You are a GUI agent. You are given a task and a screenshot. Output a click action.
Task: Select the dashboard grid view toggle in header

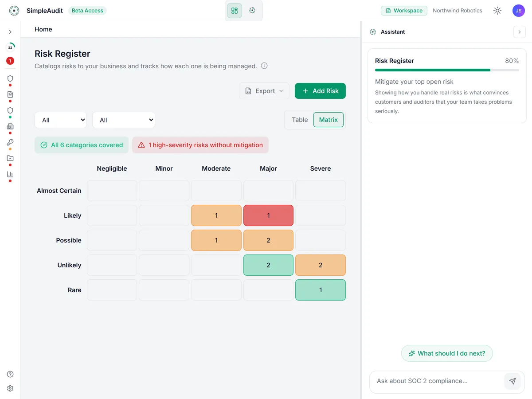(x=235, y=11)
